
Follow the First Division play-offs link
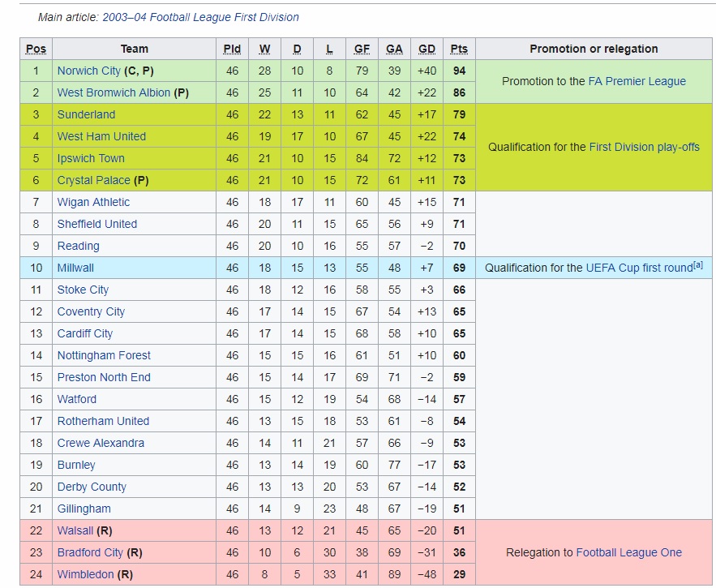[x=645, y=147]
